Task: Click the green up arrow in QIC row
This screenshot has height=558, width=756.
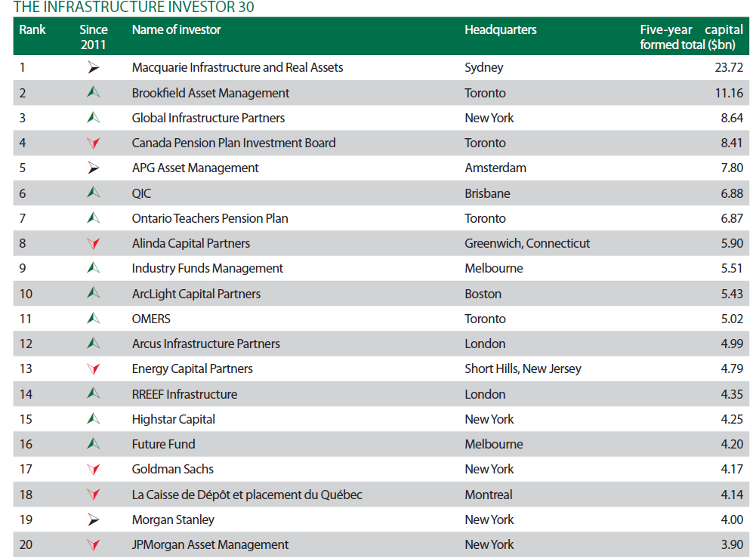Action: [x=94, y=193]
